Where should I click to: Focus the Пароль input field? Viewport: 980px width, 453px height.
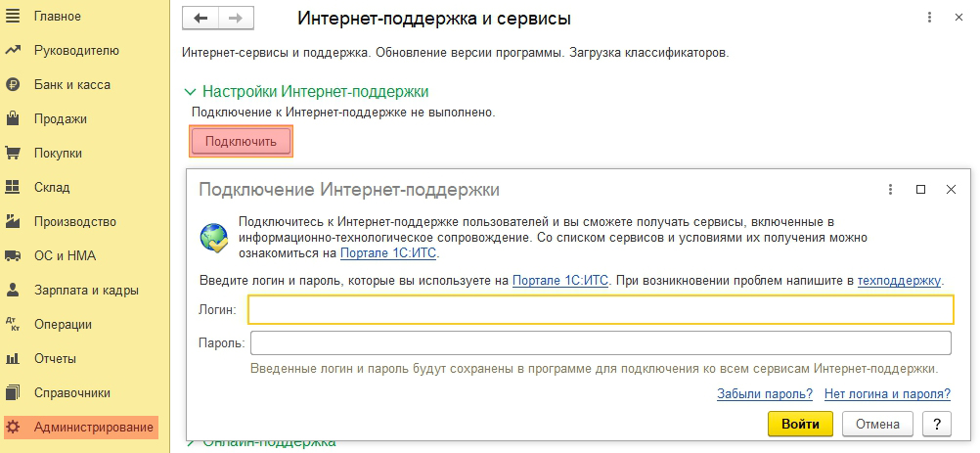[601, 343]
